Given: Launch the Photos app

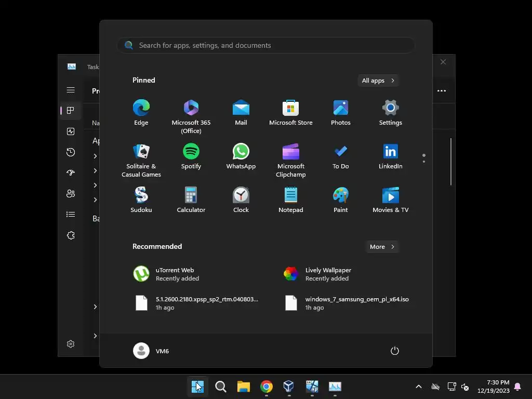Looking at the screenshot, I should click(x=341, y=113).
